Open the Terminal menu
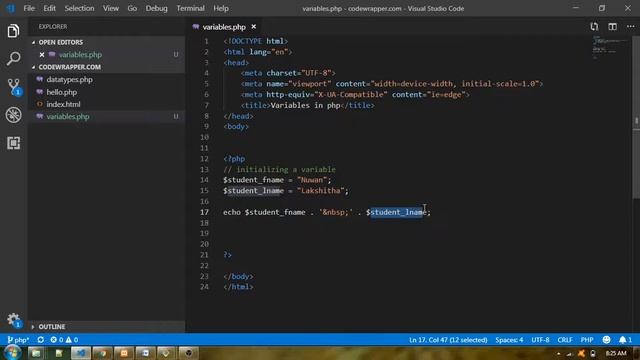The image size is (640, 360). pos(190,8)
